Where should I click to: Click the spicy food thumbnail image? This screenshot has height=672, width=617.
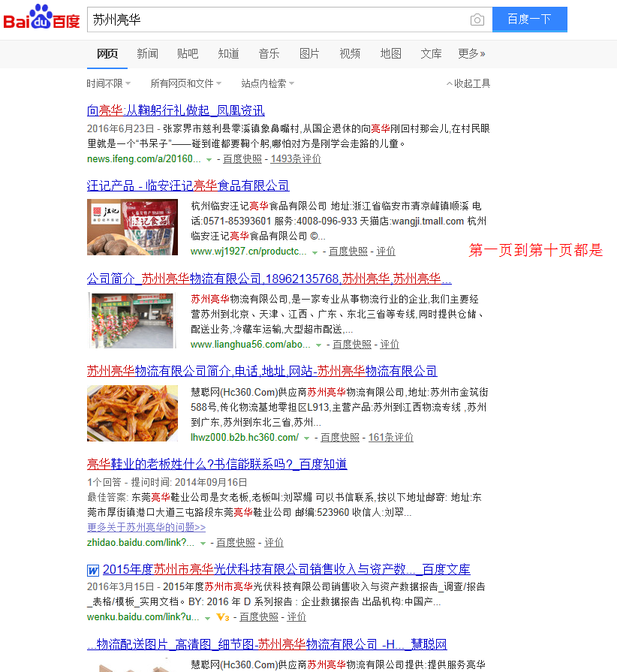coord(132,413)
